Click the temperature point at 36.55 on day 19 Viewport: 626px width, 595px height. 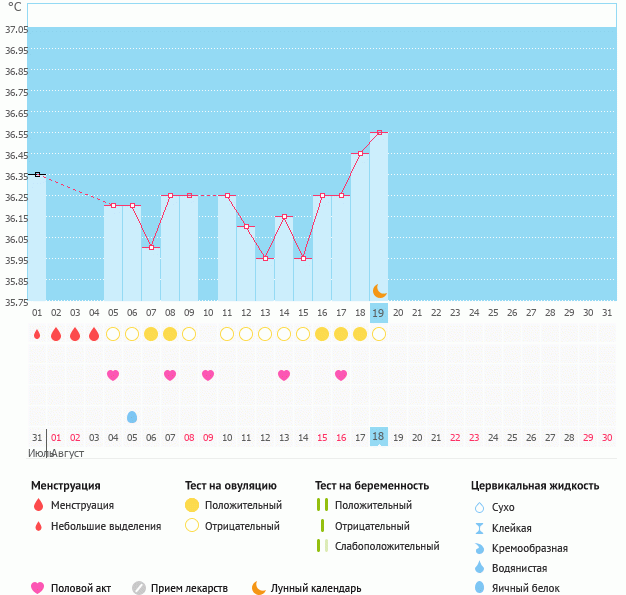[x=379, y=132]
